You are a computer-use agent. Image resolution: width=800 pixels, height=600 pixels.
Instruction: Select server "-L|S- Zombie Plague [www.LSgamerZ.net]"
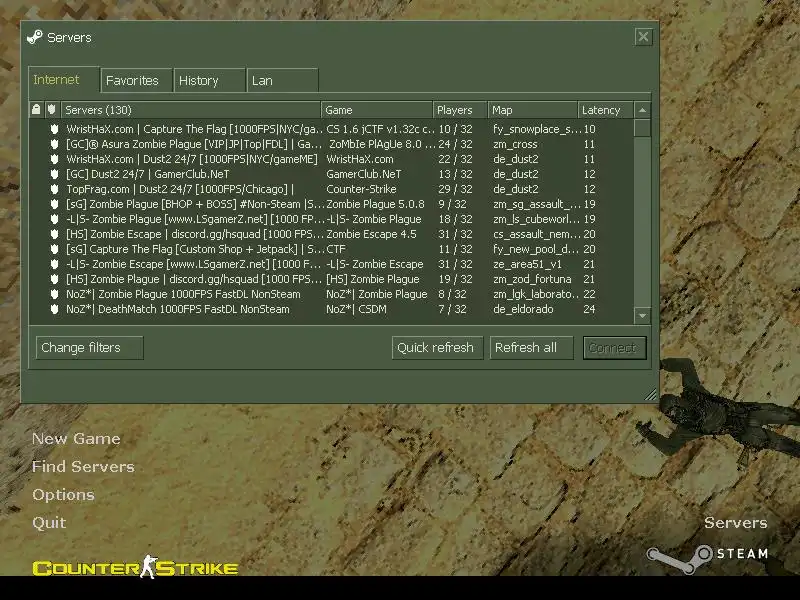331,219
